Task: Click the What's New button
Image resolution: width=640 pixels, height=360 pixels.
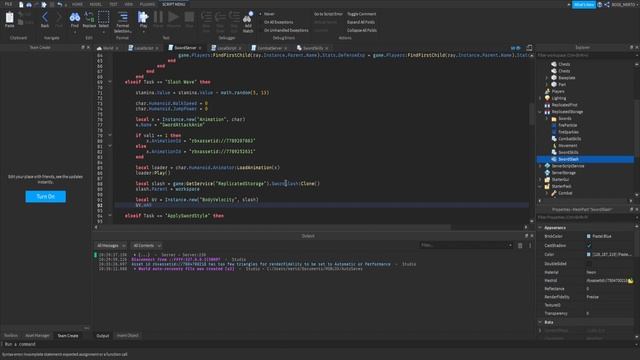Action: pyautogui.click(x=584, y=4)
